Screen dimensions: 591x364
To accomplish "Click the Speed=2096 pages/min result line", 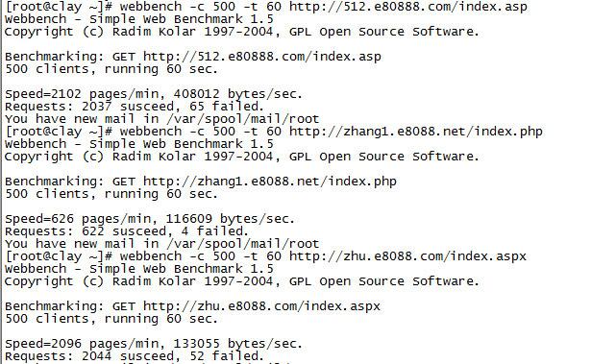I will coord(154,344).
